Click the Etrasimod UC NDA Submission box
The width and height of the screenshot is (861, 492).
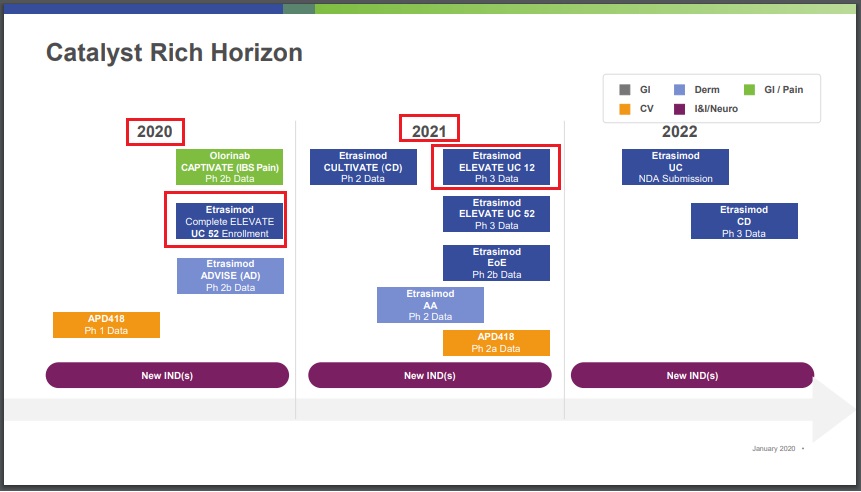click(675, 167)
